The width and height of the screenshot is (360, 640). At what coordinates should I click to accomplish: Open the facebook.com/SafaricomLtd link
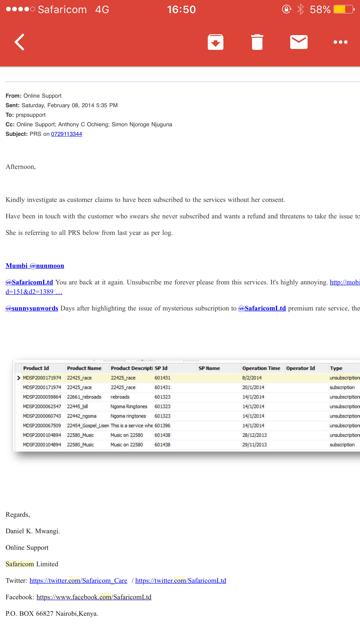94,597
